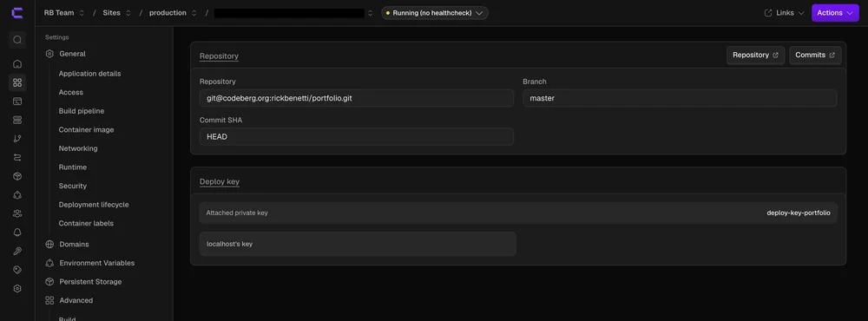Open the Persistent Storage section
The image size is (868, 321).
[x=90, y=282]
